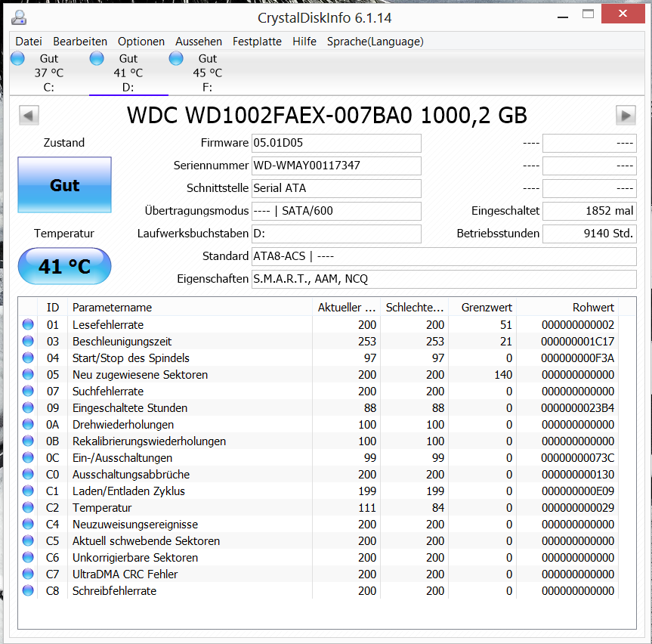Go to next disk with right arrow

[x=626, y=115]
